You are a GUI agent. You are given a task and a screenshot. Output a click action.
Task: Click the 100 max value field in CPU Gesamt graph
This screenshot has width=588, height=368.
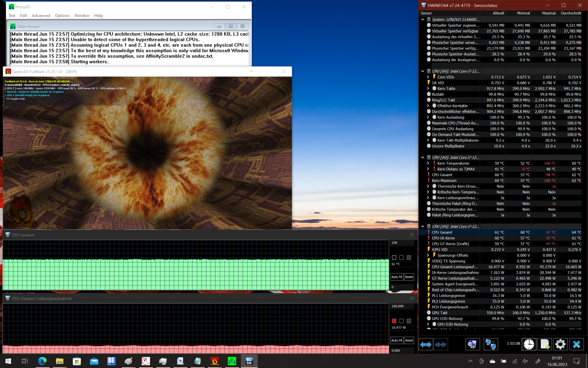402,243
